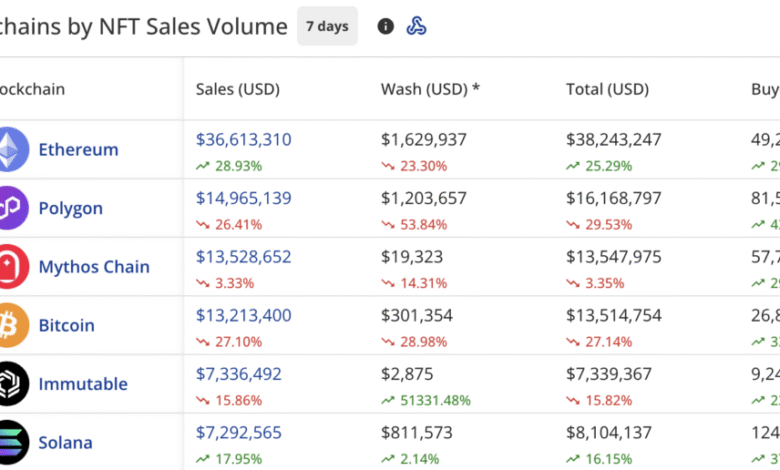The image size is (780, 470).
Task: Select Bitcoin wash value $301,354
Action: [x=417, y=315]
